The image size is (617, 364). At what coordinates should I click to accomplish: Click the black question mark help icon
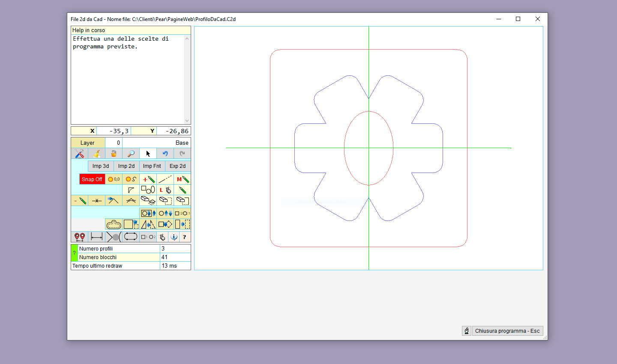[x=185, y=237]
